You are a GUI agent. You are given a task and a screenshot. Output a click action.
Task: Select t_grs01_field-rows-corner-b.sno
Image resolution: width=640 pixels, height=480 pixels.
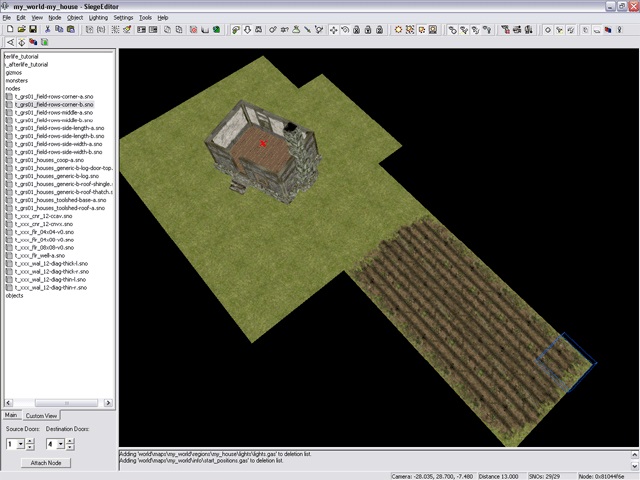[x=54, y=104]
